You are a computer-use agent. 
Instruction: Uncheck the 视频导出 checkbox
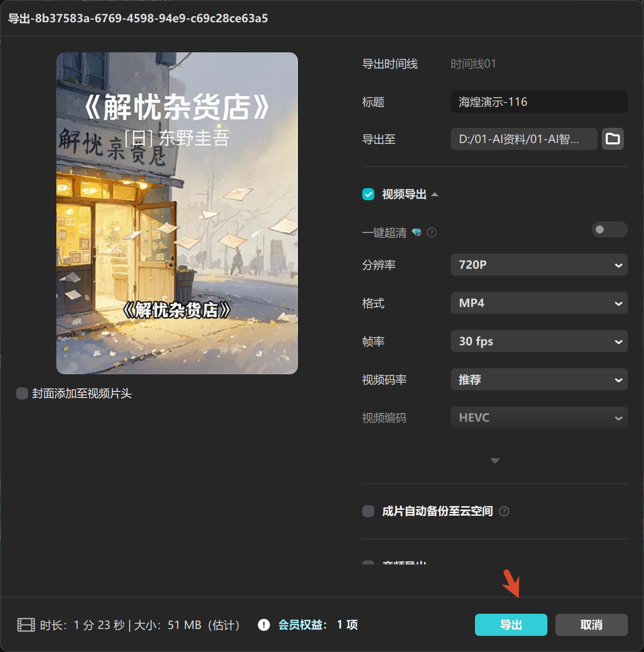point(368,194)
